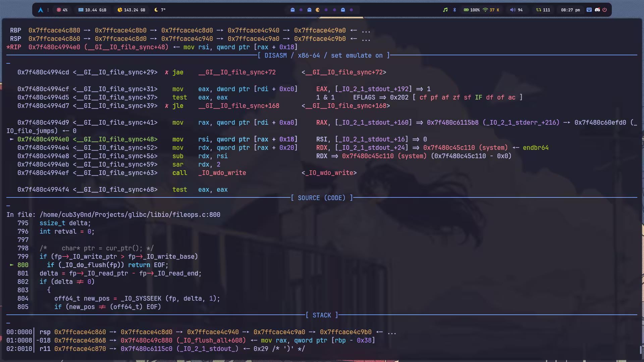Click the 08:27 pm clock

570,10
